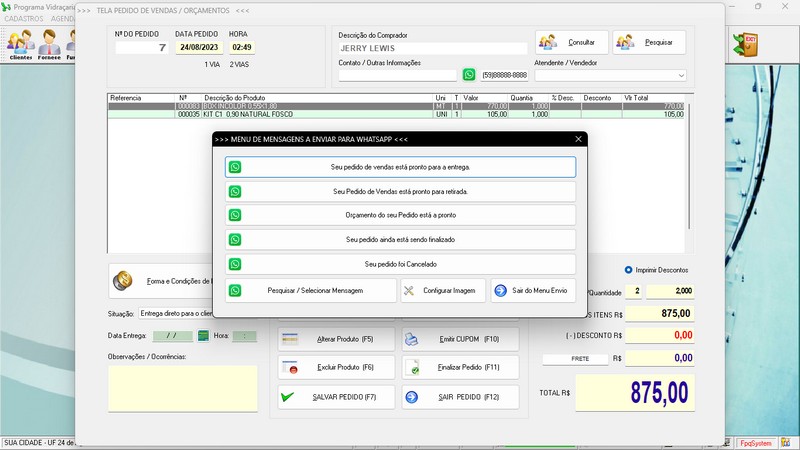800x450 pixels.
Task: Click Vlr Total column header
Action: tap(653, 97)
